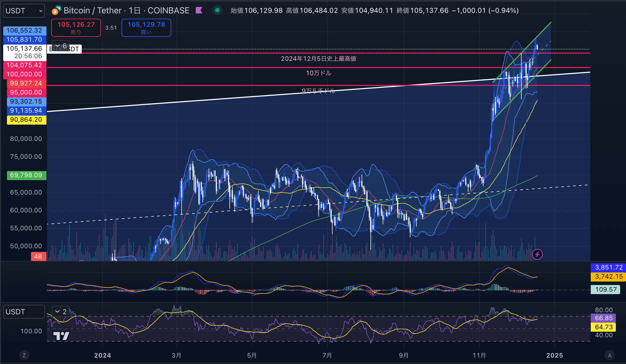Click MACD value label 3,851.72
The width and height of the screenshot is (626, 364).
[608, 267]
